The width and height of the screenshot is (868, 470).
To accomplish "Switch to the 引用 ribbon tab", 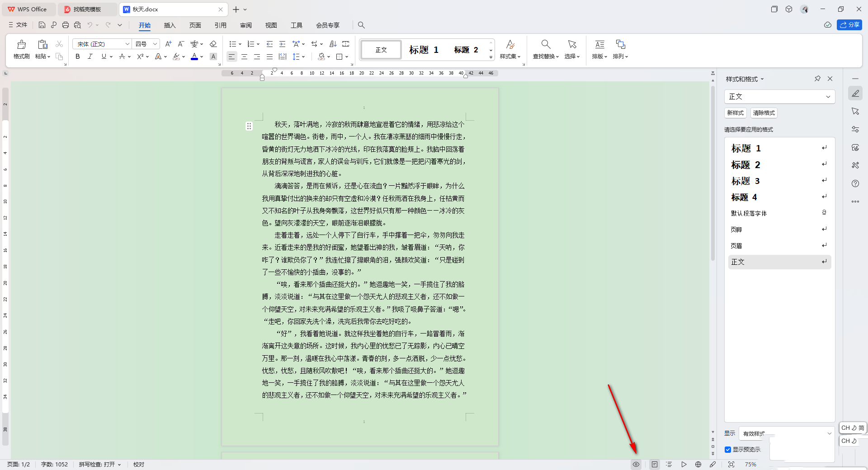I will coord(220,25).
